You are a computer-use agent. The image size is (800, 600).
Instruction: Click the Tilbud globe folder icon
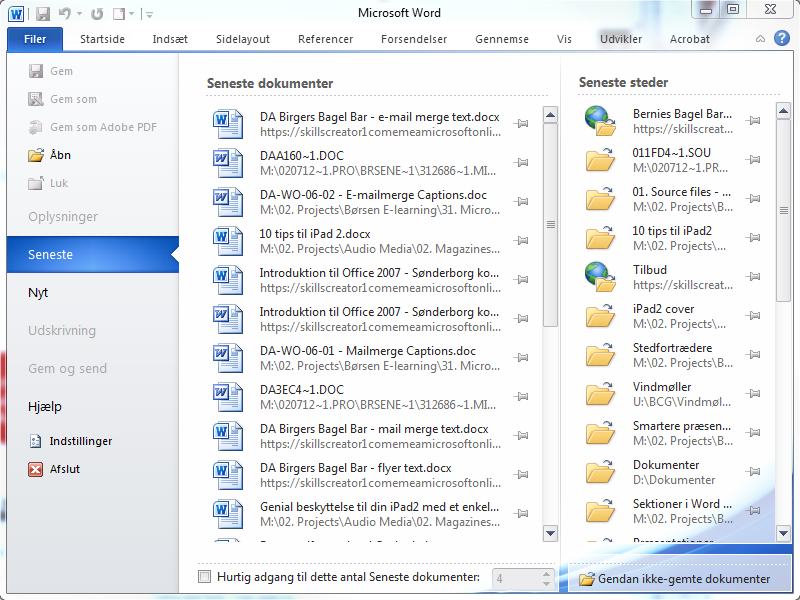click(600, 277)
